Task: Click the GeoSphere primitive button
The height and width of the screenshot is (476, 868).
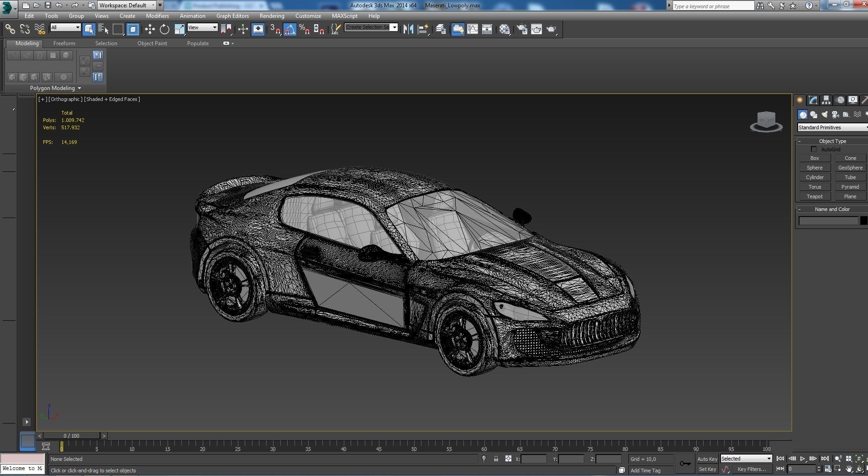Action: (850, 168)
